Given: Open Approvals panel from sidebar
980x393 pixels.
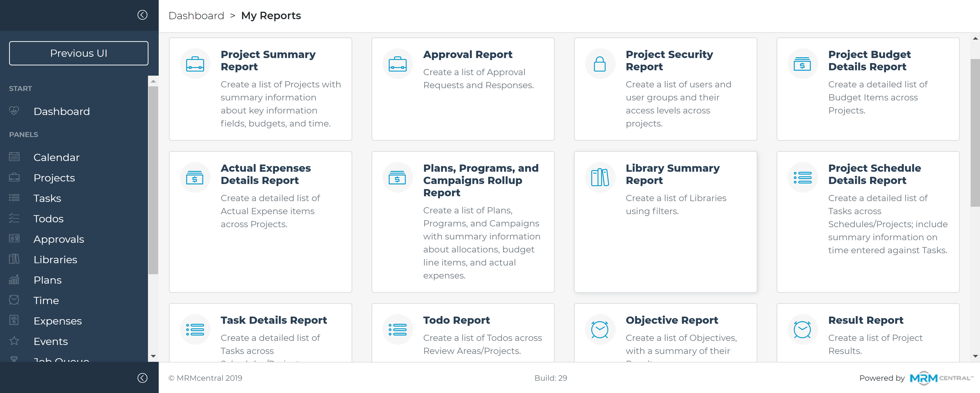Looking at the screenshot, I should pyautogui.click(x=58, y=239).
